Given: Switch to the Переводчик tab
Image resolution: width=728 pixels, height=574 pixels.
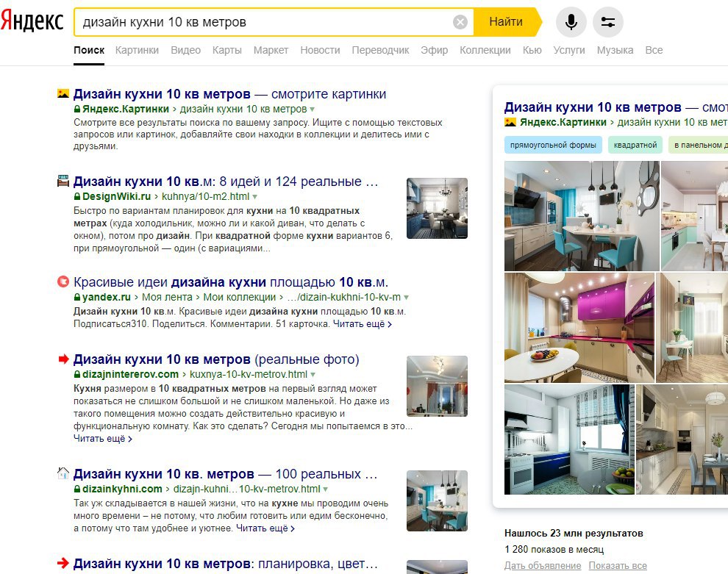Looking at the screenshot, I should tap(380, 50).
